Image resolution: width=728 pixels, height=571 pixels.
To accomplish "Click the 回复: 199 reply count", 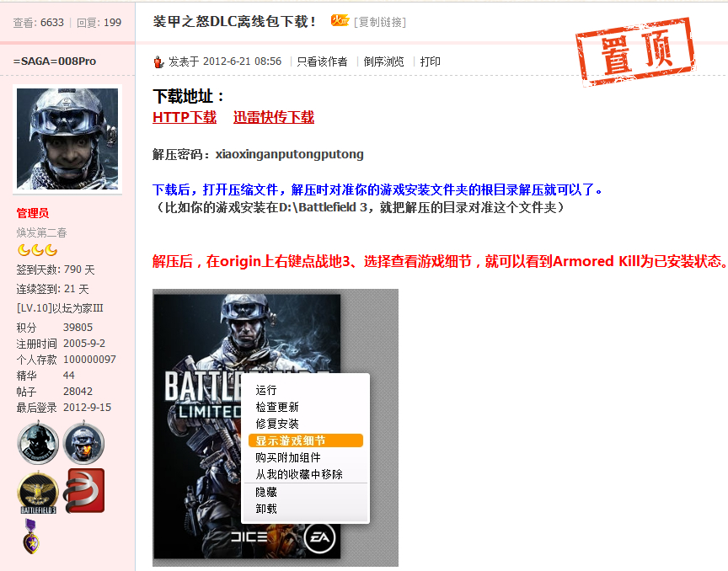I will (x=99, y=23).
